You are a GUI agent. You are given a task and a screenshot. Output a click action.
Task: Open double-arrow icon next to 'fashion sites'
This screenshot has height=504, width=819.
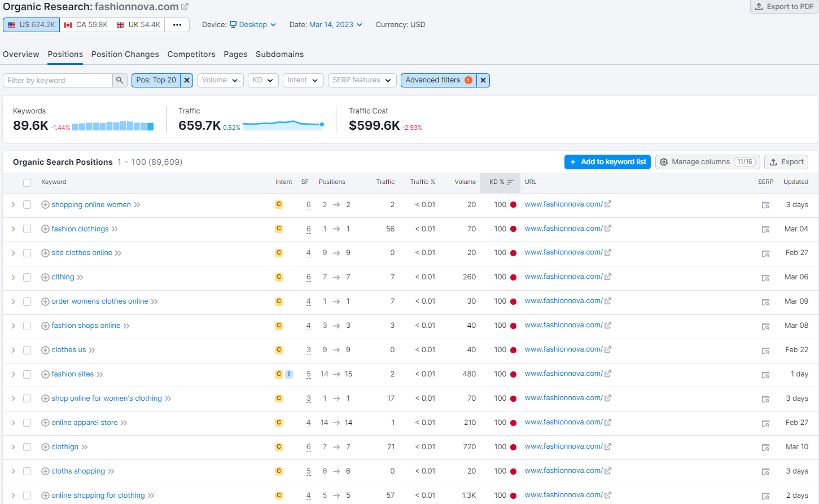(100, 374)
